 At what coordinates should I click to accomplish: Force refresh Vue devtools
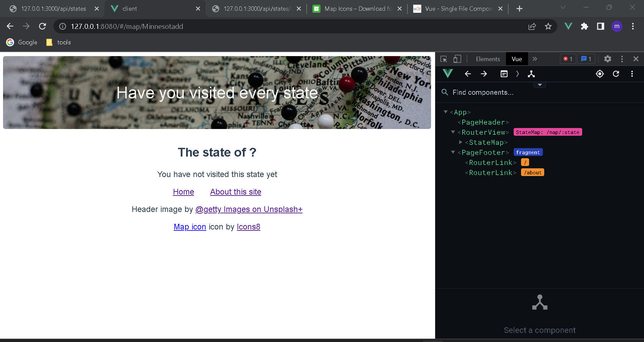(616, 74)
